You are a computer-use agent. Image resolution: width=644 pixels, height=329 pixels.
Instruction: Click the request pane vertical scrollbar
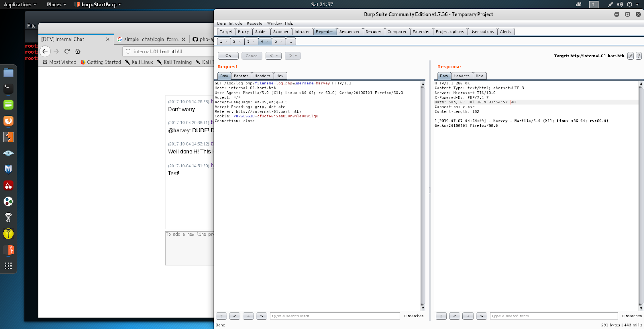click(x=423, y=196)
